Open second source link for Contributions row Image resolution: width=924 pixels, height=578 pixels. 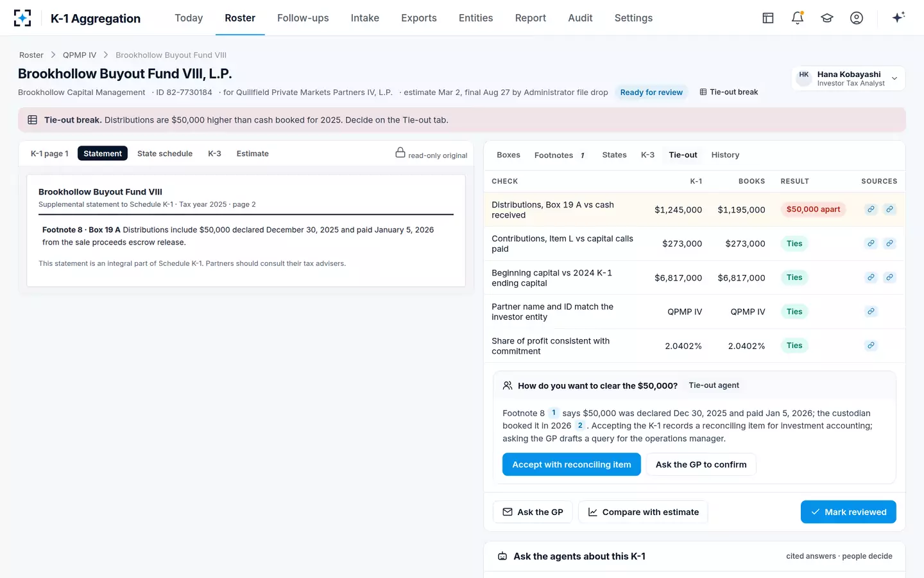pos(889,243)
